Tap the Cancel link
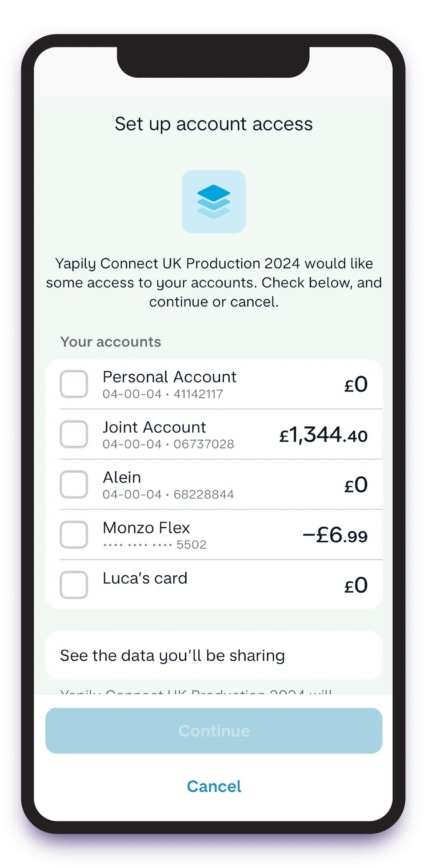The height and width of the screenshot is (868, 424). [x=214, y=786]
